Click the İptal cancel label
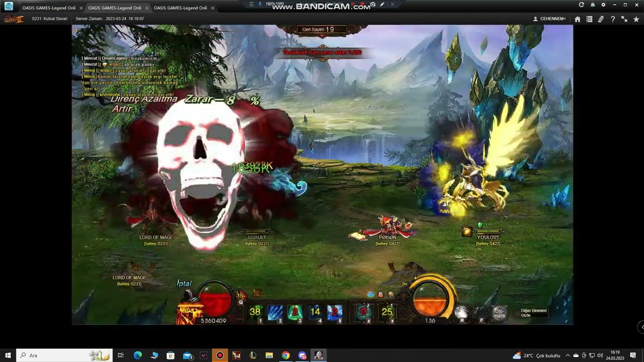 pyautogui.click(x=184, y=284)
